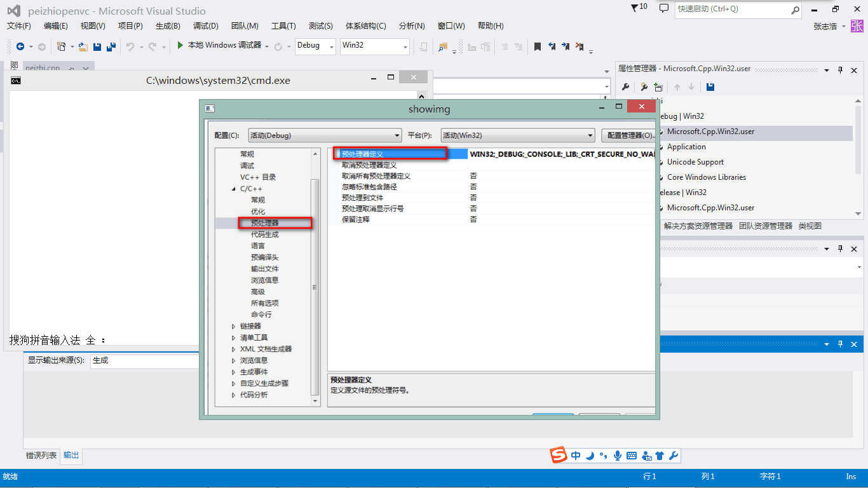
Task: Click the Save All icon in toolbar
Action: pos(111,46)
